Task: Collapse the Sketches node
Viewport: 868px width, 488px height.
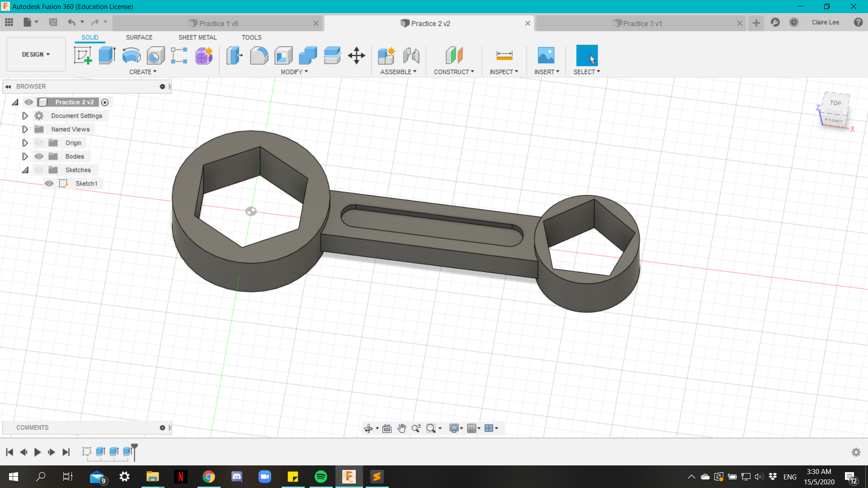Action: (25, 170)
